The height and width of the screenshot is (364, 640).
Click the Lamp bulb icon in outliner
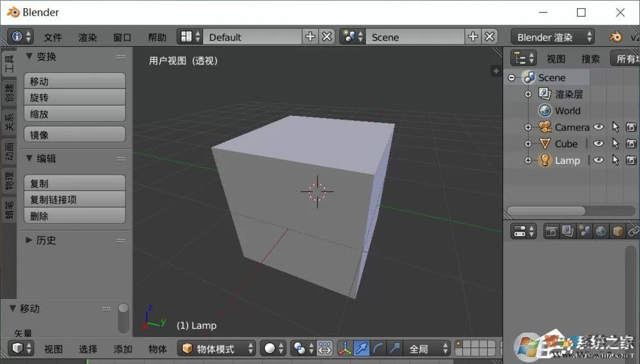(545, 160)
